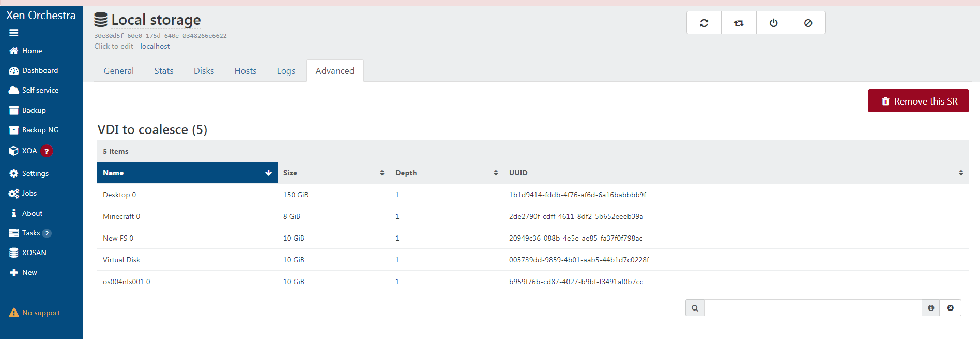This screenshot has width=980, height=339.
Task: Click the Remove this SR button
Action: point(918,101)
